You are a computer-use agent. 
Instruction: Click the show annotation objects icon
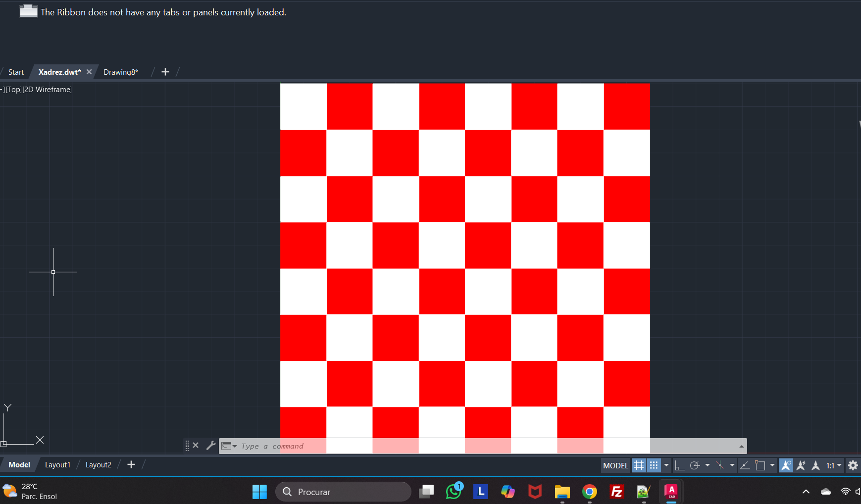point(786,465)
